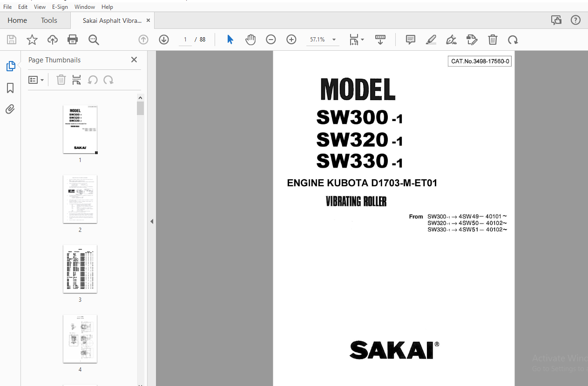The height and width of the screenshot is (386, 588).
Task: Open fit page options icon
Action: pyautogui.click(x=357, y=40)
